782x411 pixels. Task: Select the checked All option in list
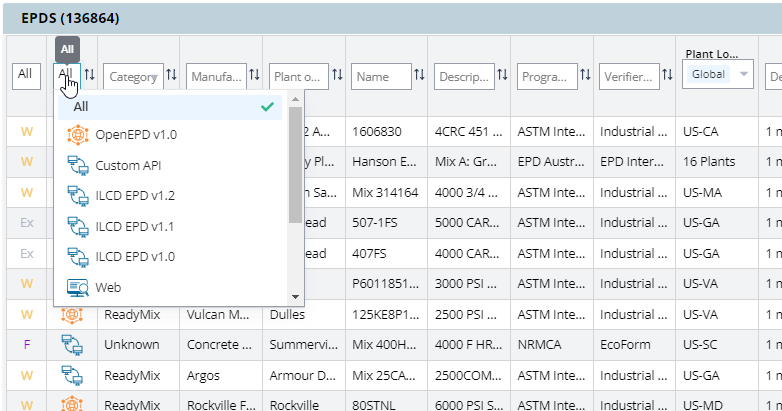point(170,106)
